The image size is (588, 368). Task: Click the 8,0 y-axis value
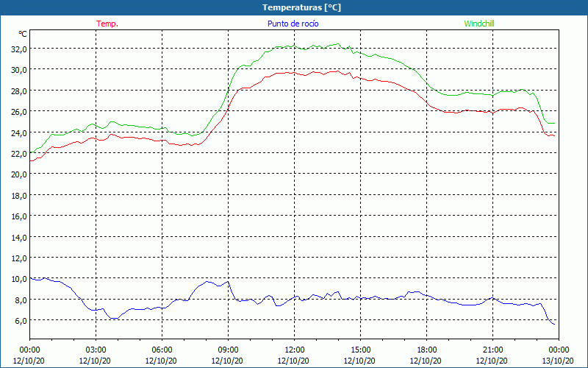click(21, 300)
